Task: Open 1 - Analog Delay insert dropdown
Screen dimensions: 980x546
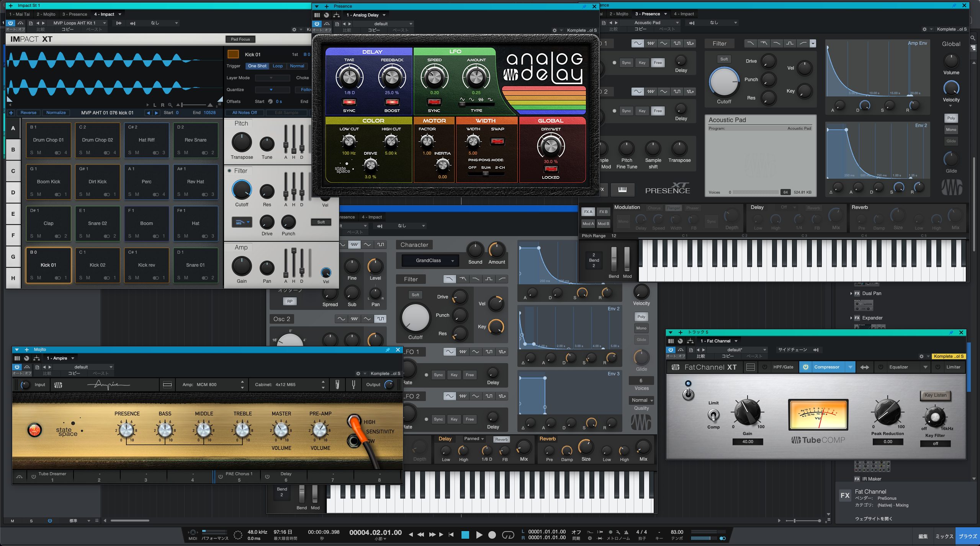Action: click(x=366, y=15)
